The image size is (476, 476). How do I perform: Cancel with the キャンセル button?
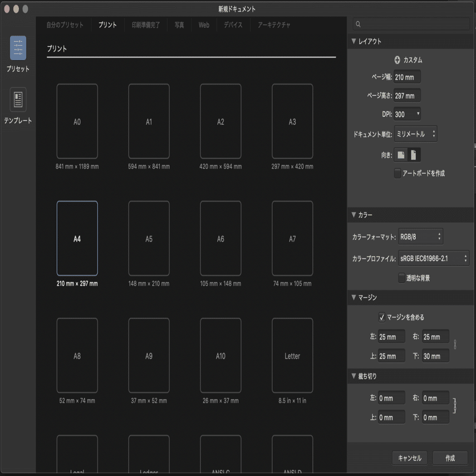410,458
